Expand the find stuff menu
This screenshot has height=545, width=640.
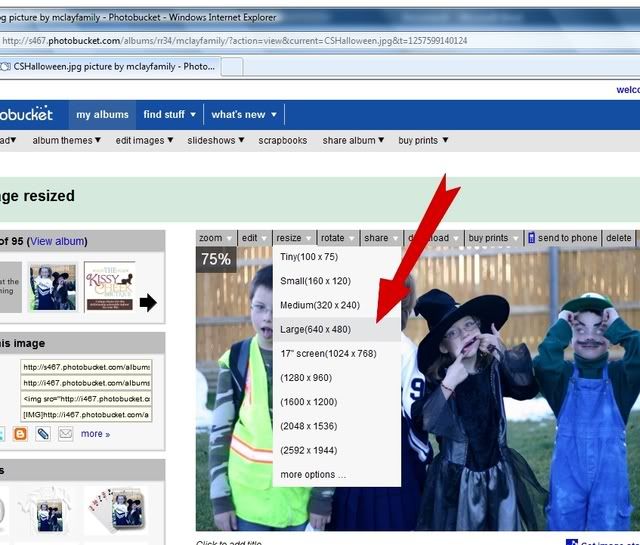[x=169, y=115]
